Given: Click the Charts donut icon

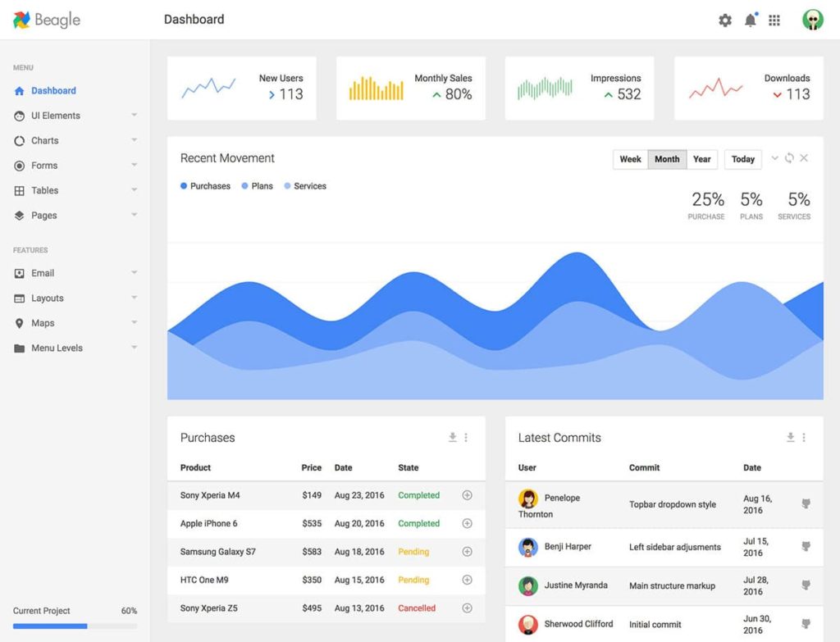Looking at the screenshot, I should (20, 141).
